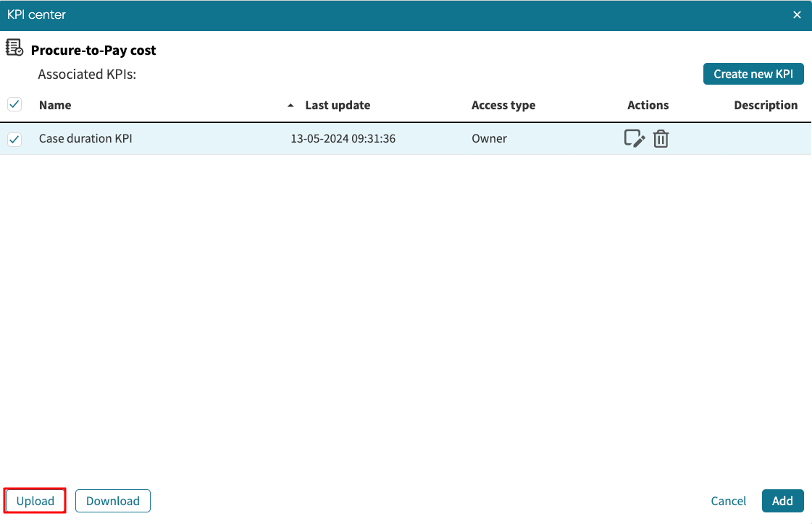
Task: Sort by the Last update column header
Action: click(338, 106)
